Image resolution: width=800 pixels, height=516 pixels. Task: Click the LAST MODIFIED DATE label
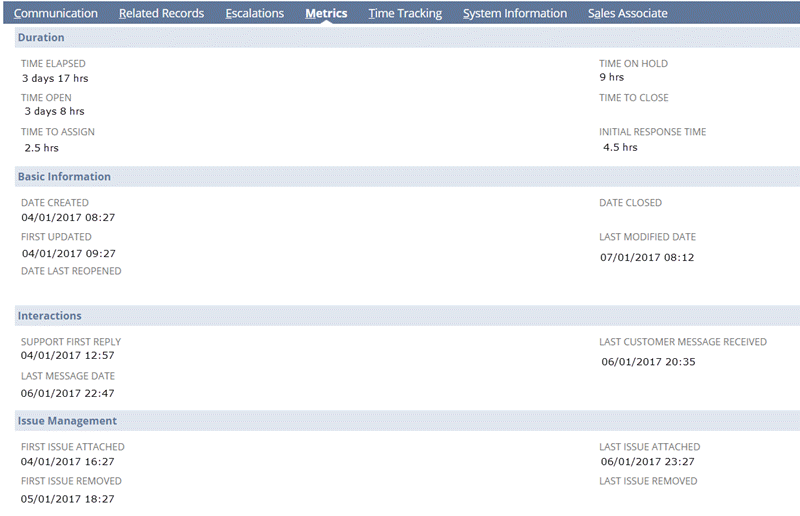[647, 237]
